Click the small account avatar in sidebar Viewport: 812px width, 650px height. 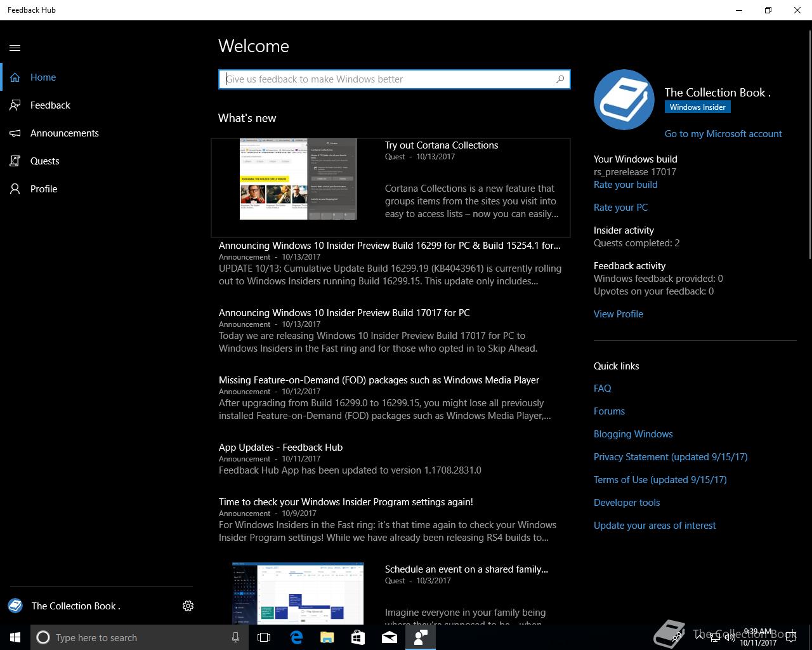[15, 606]
